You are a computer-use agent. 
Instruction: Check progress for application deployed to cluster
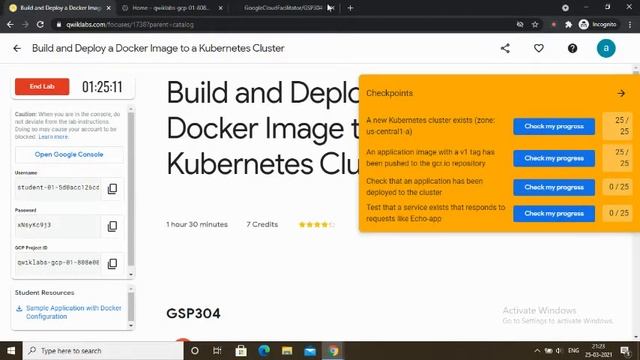pyautogui.click(x=554, y=187)
